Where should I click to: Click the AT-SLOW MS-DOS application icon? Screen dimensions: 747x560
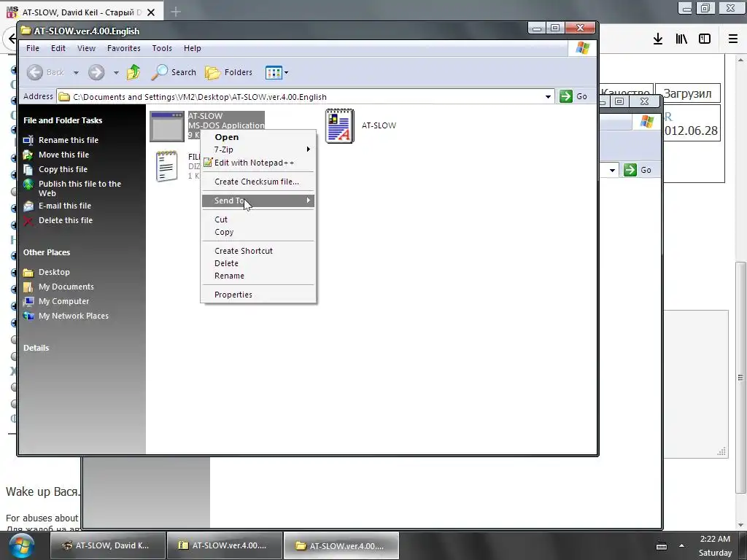click(167, 126)
